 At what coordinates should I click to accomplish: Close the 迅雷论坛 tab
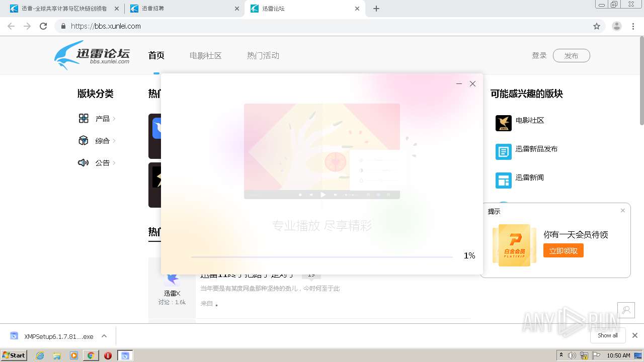point(357,9)
